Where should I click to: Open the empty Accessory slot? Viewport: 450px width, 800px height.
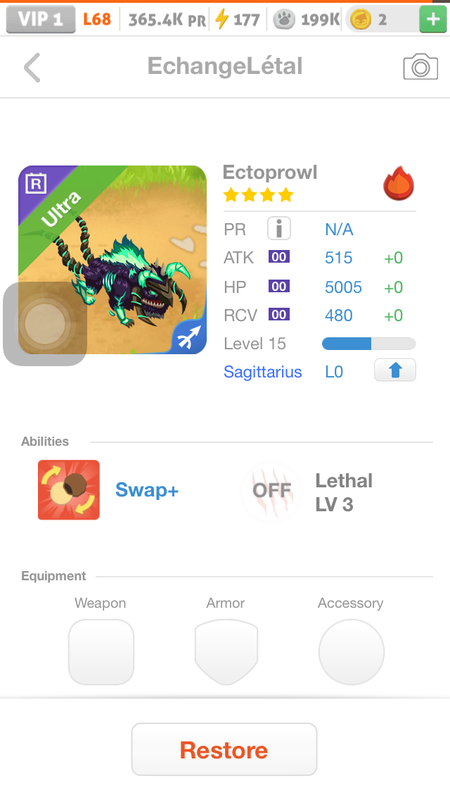pyautogui.click(x=351, y=652)
